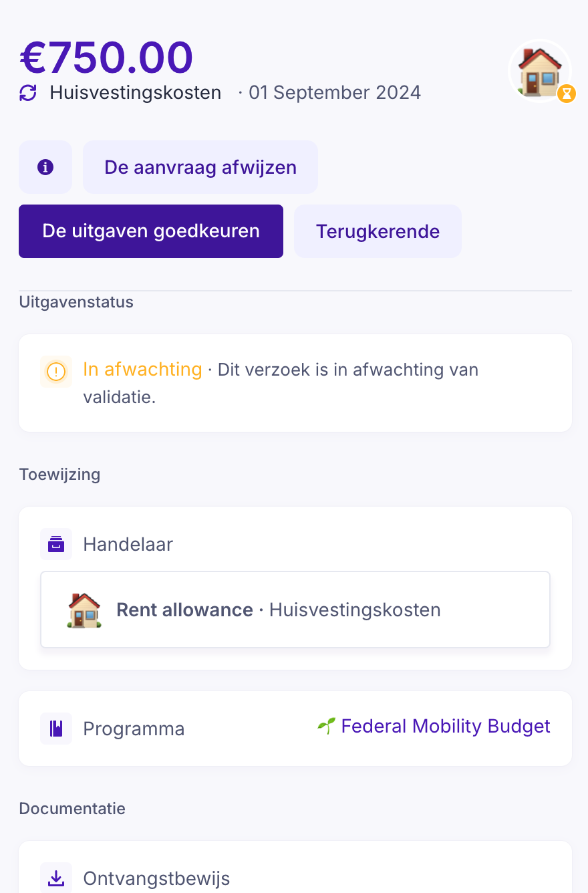Screen dimensions: 588x893
Task: Click the sprout icon beside Federal Mobility Budget
Action: (x=326, y=726)
